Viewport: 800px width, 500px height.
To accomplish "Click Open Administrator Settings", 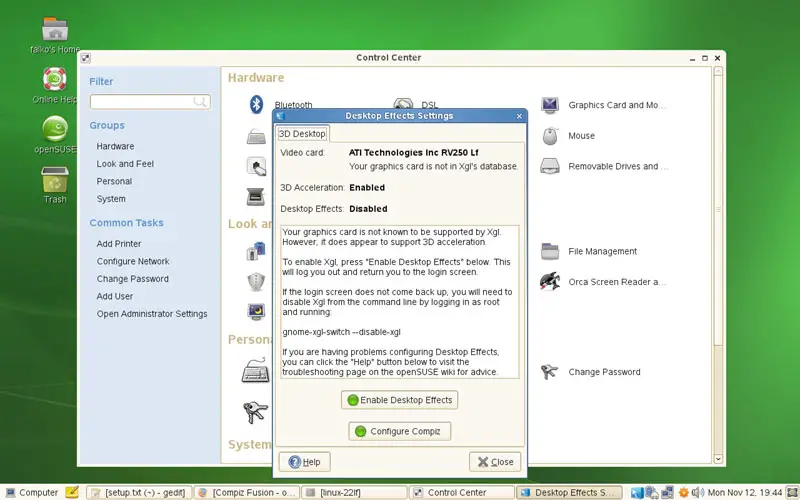I will point(152,314).
